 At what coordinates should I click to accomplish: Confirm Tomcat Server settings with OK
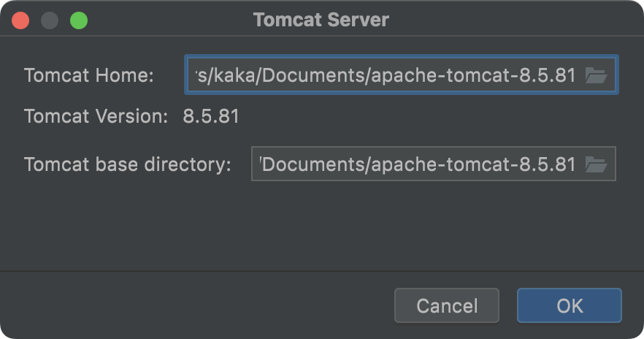tap(570, 305)
